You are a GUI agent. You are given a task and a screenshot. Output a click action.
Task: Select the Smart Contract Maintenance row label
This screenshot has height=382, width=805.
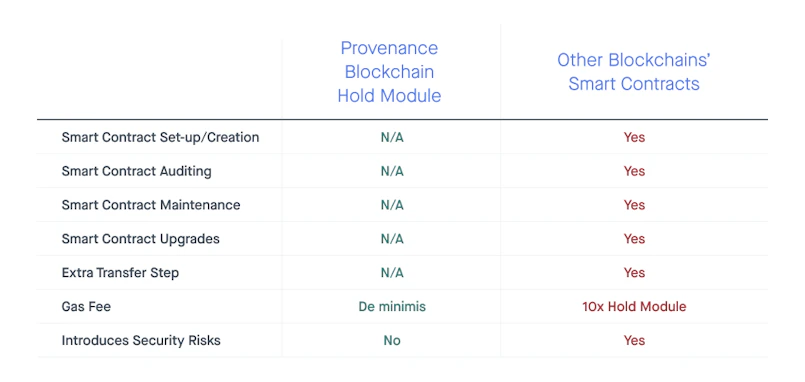[151, 205]
